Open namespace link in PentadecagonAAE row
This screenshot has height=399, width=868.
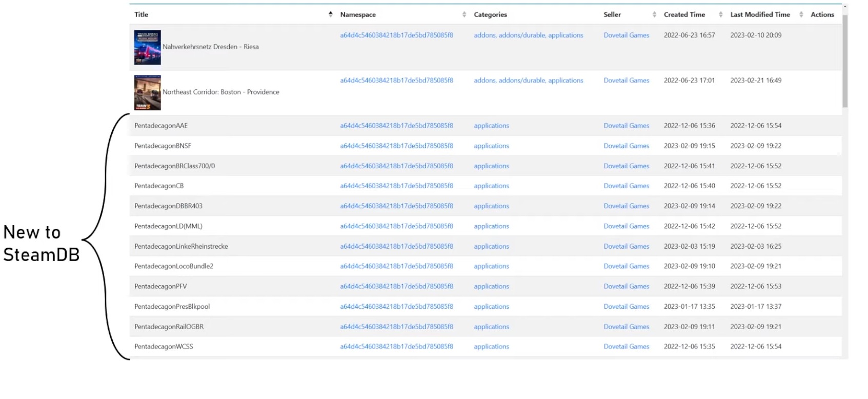(x=396, y=125)
